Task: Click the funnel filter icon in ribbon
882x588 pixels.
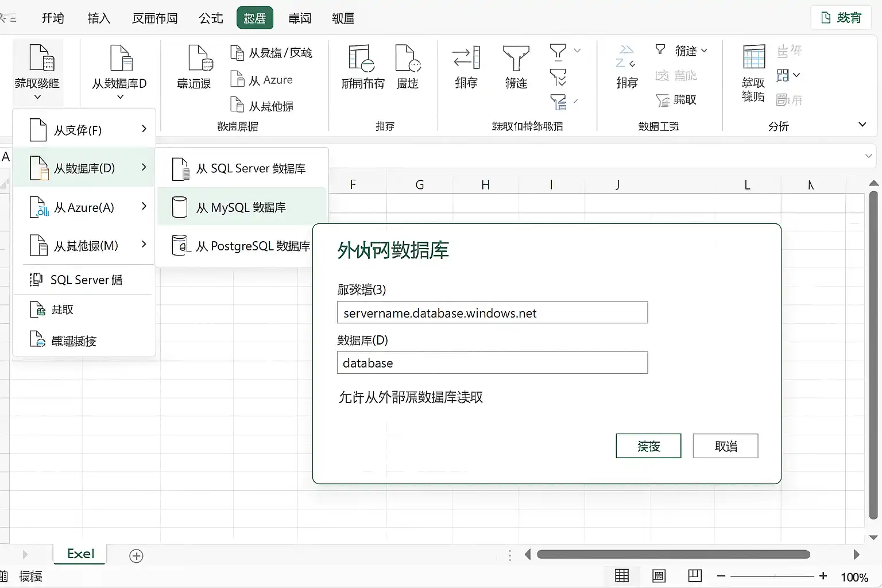Action: pos(516,59)
